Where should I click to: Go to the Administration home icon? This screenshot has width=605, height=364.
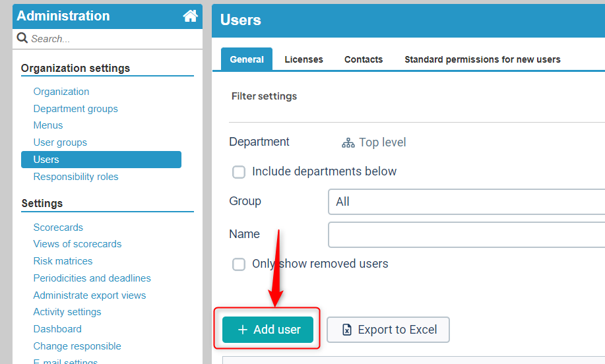pyautogui.click(x=190, y=16)
